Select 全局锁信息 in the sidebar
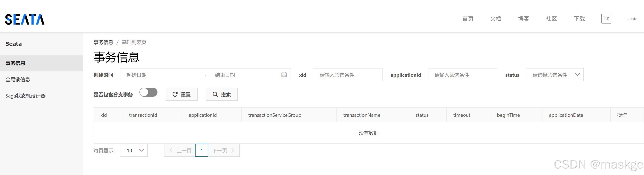The image size is (644, 175). click(x=42, y=79)
